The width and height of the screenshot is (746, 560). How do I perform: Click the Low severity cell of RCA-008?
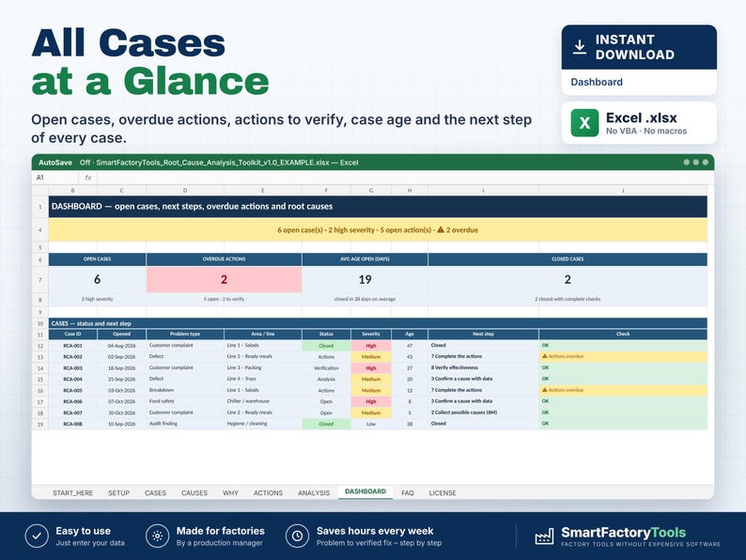pyautogui.click(x=371, y=424)
